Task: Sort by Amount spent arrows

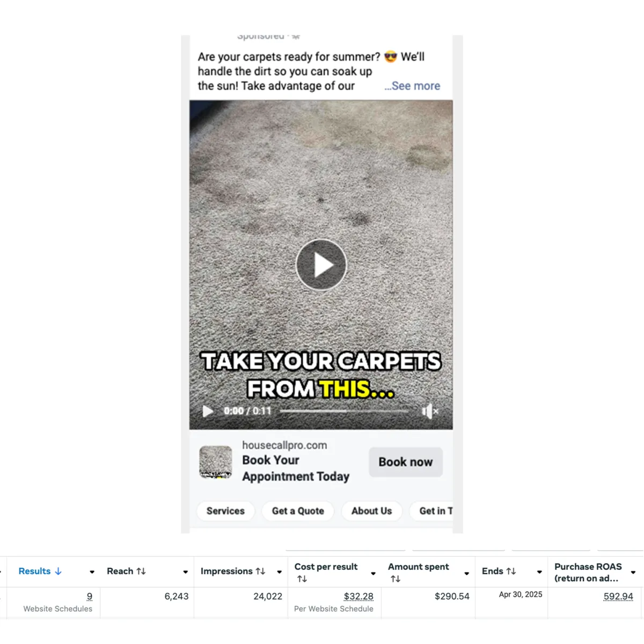Action: (x=396, y=579)
